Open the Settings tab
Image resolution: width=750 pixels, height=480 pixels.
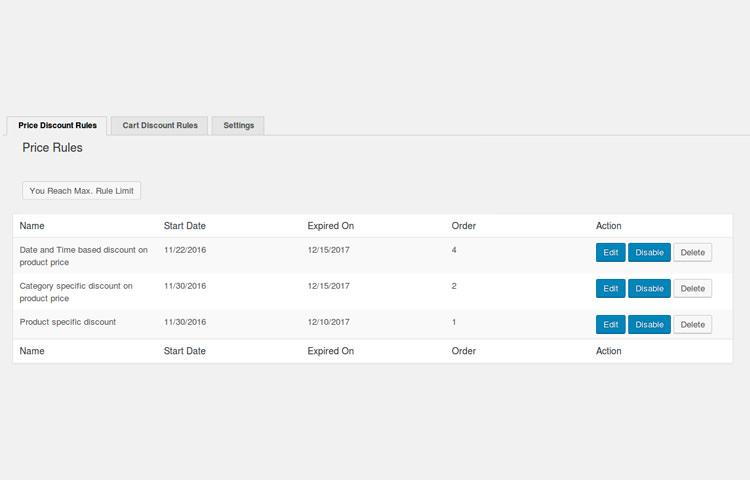(x=238, y=126)
